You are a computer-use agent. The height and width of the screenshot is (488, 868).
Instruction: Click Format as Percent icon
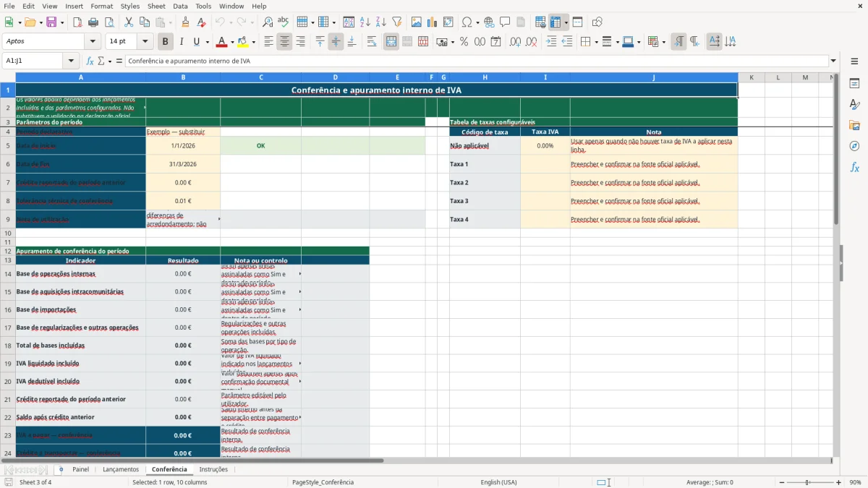tap(464, 42)
